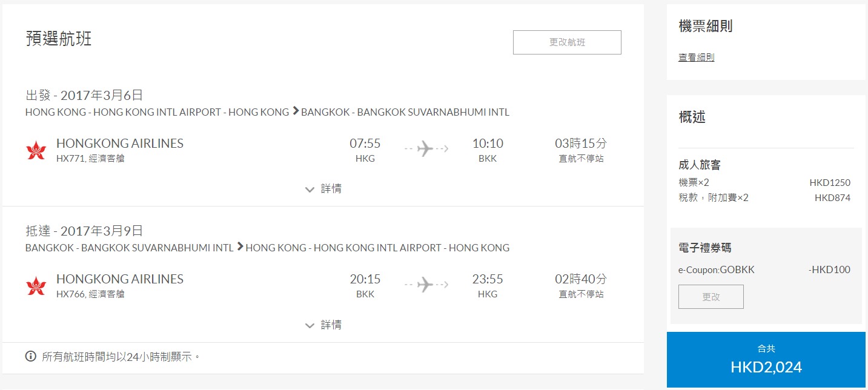Expand 詳情 for flight HX766
This screenshot has height=390, width=868.
click(x=323, y=325)
